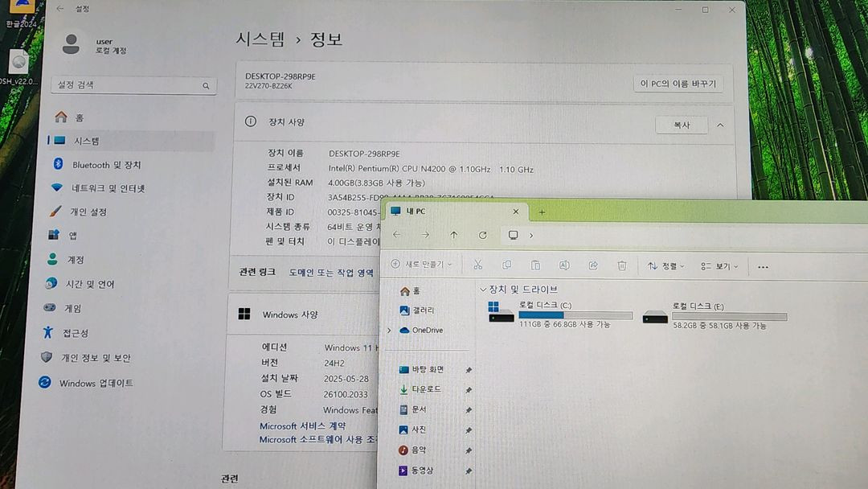Refresh the 내 PC Explorer view

(x=482, y=235)
